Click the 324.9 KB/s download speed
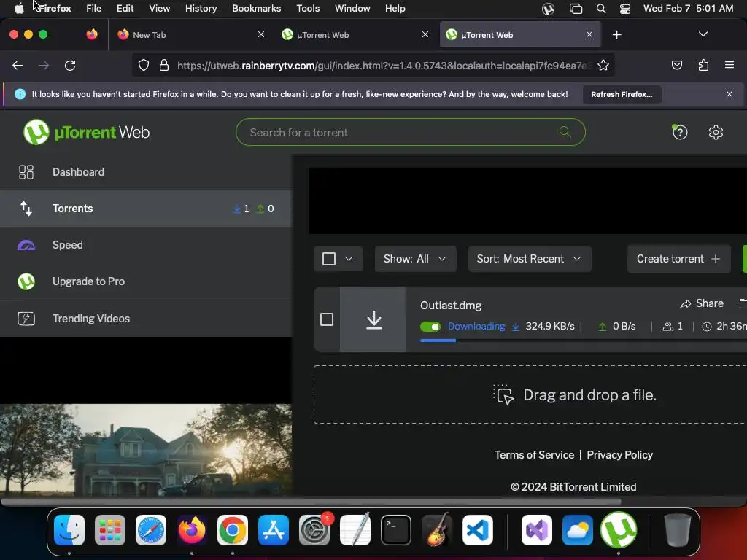The height and width of the screenshot is (560, 747). (x=550, y=326)
